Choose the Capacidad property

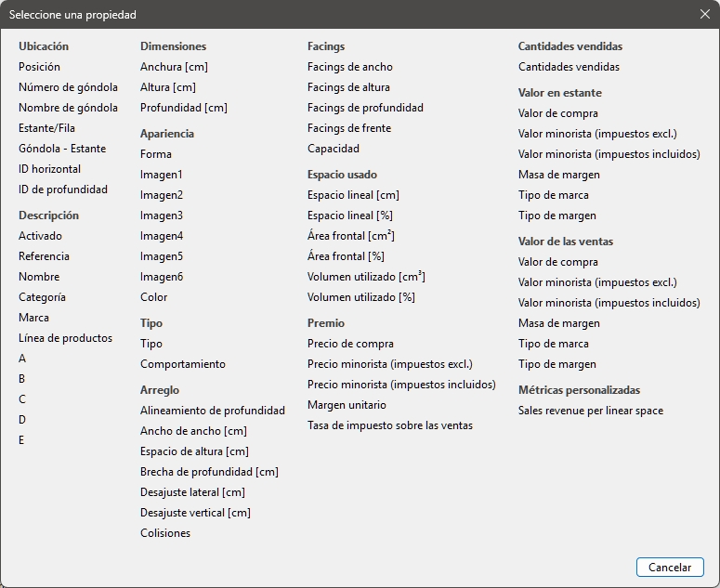[x=333, y=149]
